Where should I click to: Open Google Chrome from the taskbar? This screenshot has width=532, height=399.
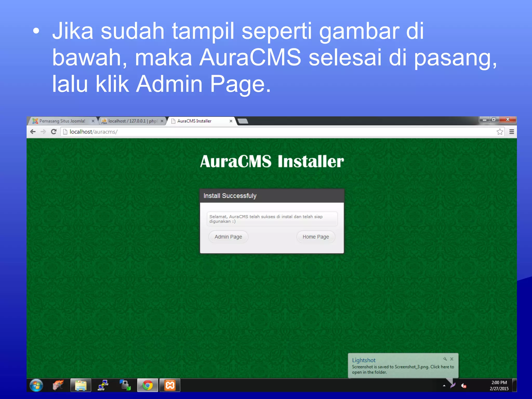click(x=148, y=385)
